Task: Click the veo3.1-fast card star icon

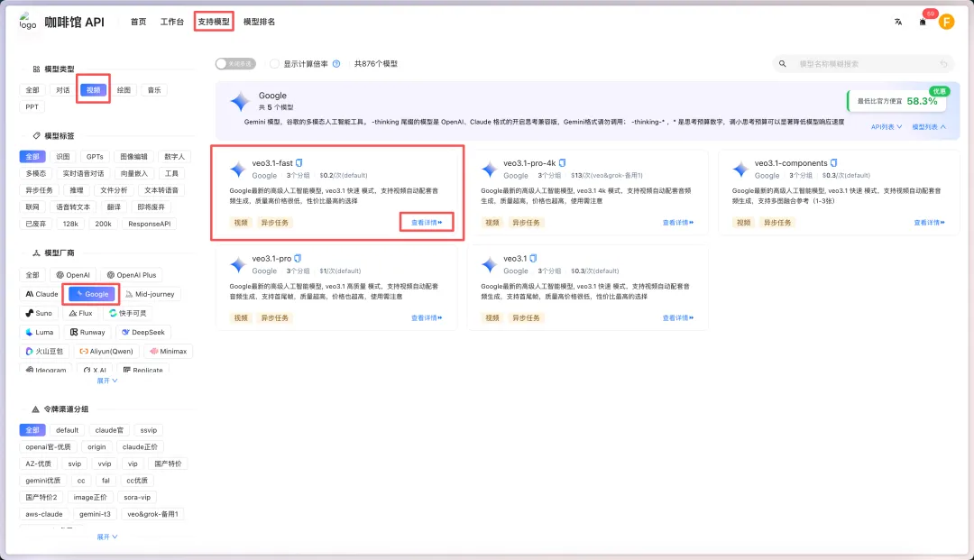Action: point(238,169)
